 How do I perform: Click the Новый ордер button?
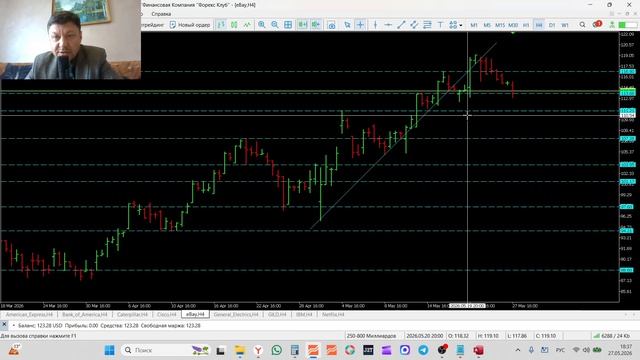pyautogui.click(x=190, y=25)
